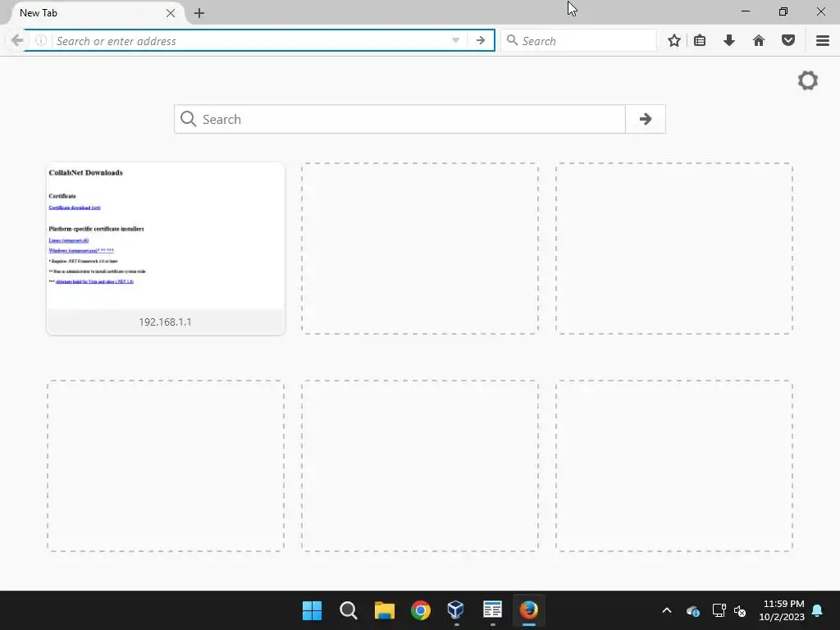840x630 pixels.
Task: Open a new tab with plus button
Action: 199,13
